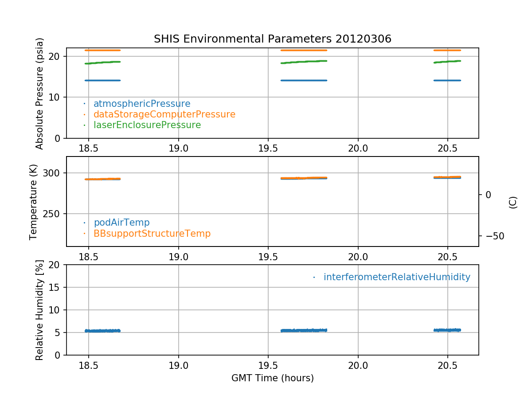
Task: Click the plot title SHIS Environmental Parameters 20120306
Action: (x=272, y=39)
